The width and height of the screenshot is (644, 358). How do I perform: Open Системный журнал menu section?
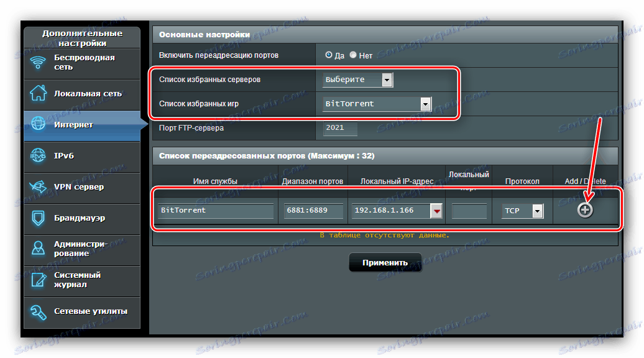pyautogui.click(x=82, y=281)
